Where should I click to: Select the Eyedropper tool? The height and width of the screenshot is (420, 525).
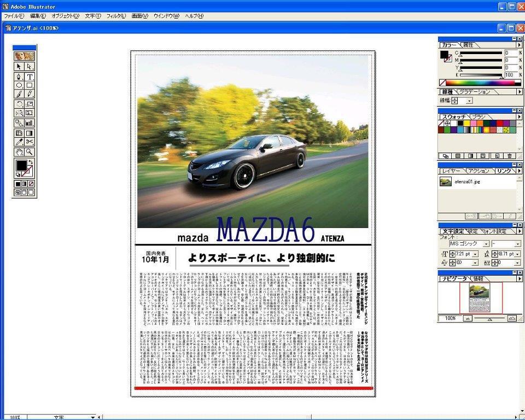(x=19, y=142)
